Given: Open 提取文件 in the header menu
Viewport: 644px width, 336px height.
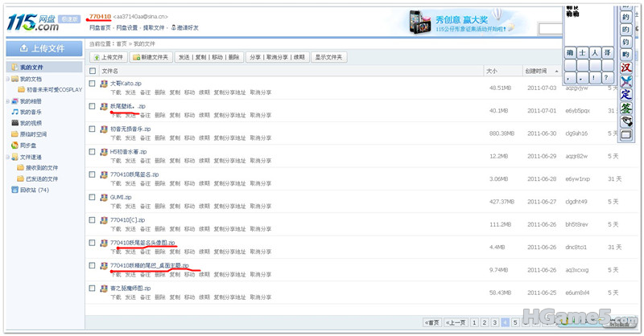Looking at the screenshot, I should click(x=154, y=28).
